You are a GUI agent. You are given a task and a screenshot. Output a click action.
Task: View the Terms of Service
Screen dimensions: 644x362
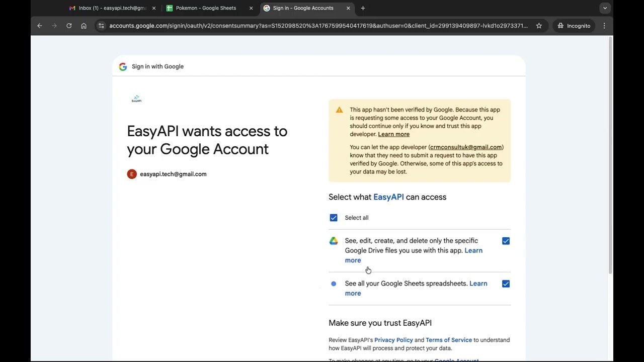[448, 340]
